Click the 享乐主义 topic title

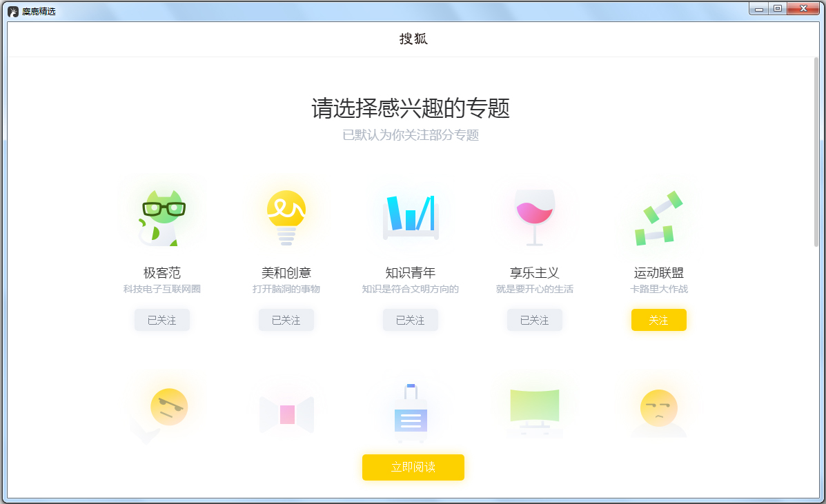(x=535, y=272)
